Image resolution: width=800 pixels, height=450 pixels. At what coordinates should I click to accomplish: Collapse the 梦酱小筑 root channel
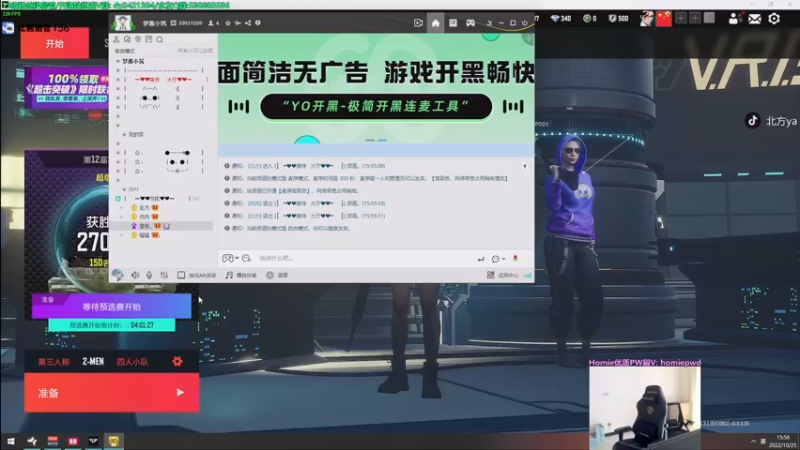pos(118,61)
